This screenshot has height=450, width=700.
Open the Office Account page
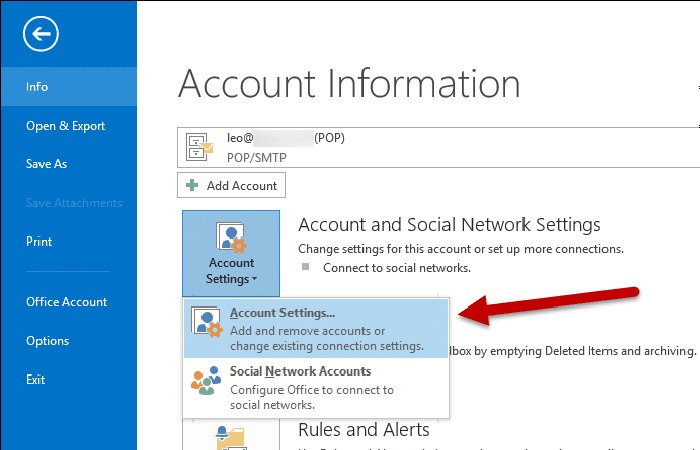point(68,302)
